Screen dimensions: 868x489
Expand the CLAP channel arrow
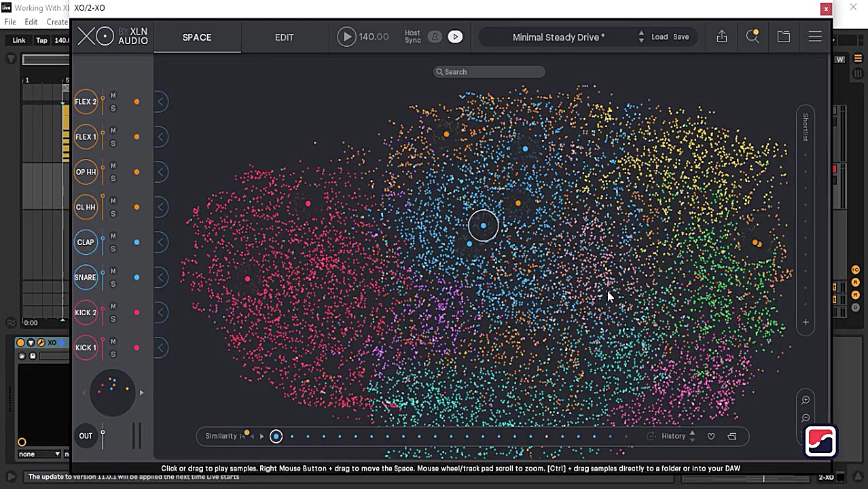(161, 242)
